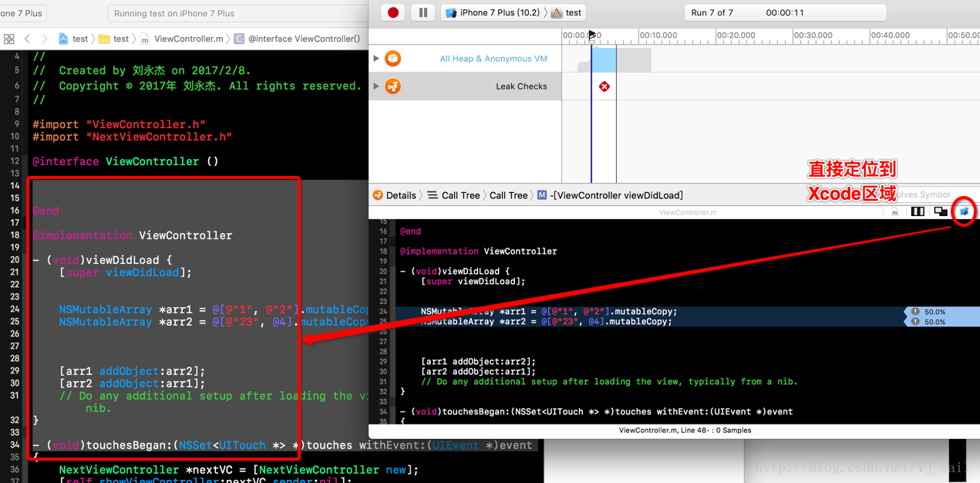The image size is (980, 483).
Task: Click the Allocations instrument icon
Action: tap(393, 59)
